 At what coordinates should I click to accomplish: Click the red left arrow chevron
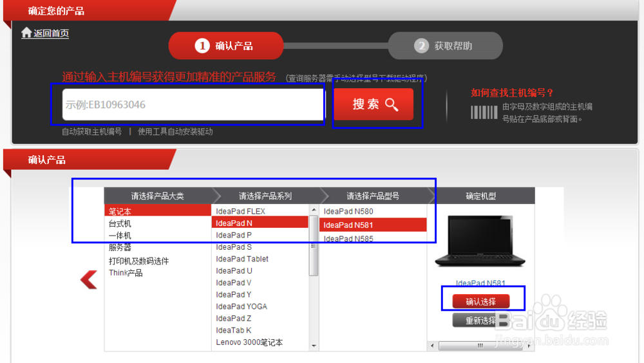[89, 279]
